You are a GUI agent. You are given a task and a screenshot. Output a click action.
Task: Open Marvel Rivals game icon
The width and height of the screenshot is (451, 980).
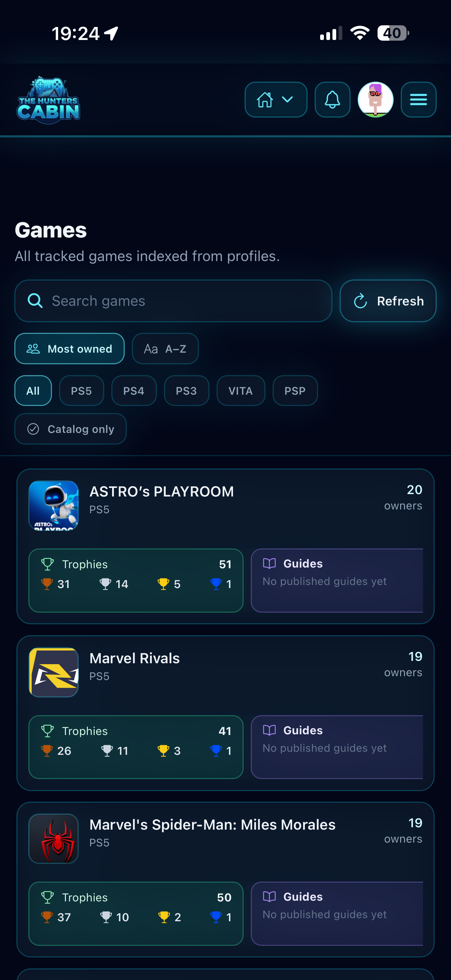[x=54, y=672]
